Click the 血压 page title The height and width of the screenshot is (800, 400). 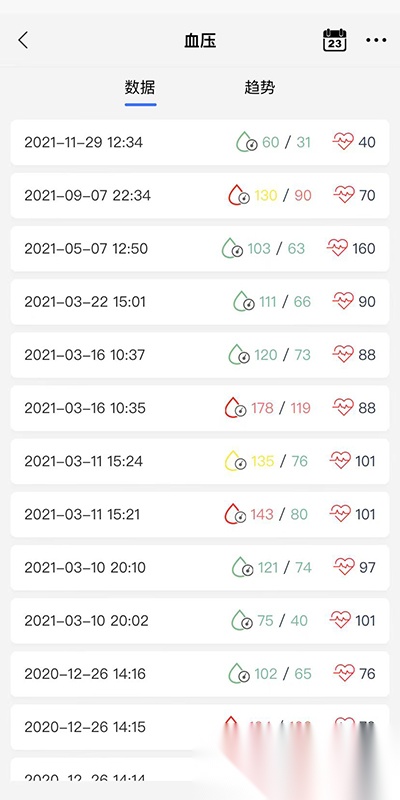pyautogui.click(x=200, y=40)
